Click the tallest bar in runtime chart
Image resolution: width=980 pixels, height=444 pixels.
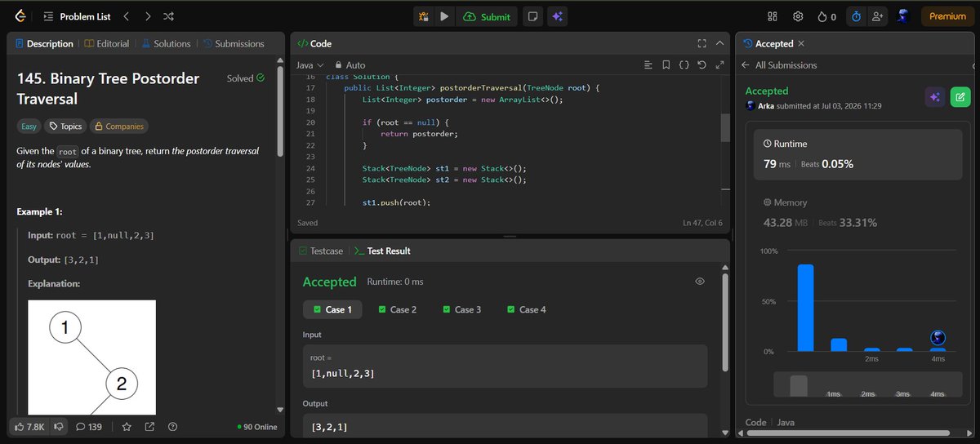pos(805,308)
